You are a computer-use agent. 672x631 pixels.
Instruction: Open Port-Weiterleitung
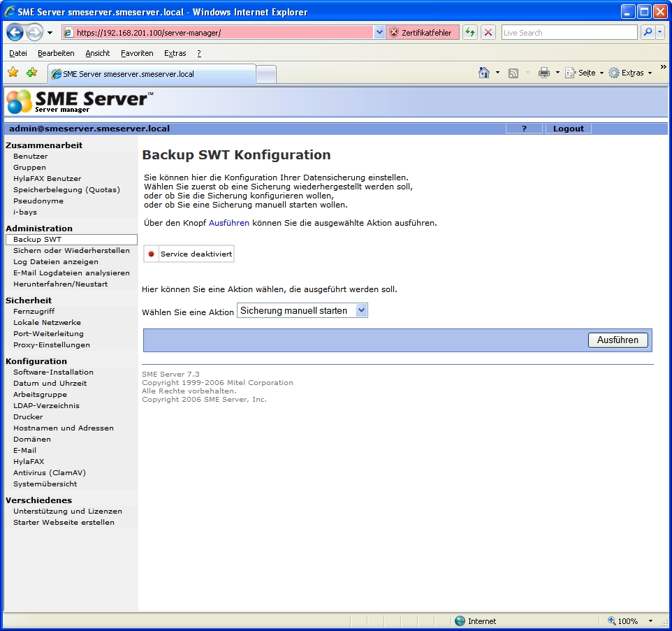click(48, 333)
